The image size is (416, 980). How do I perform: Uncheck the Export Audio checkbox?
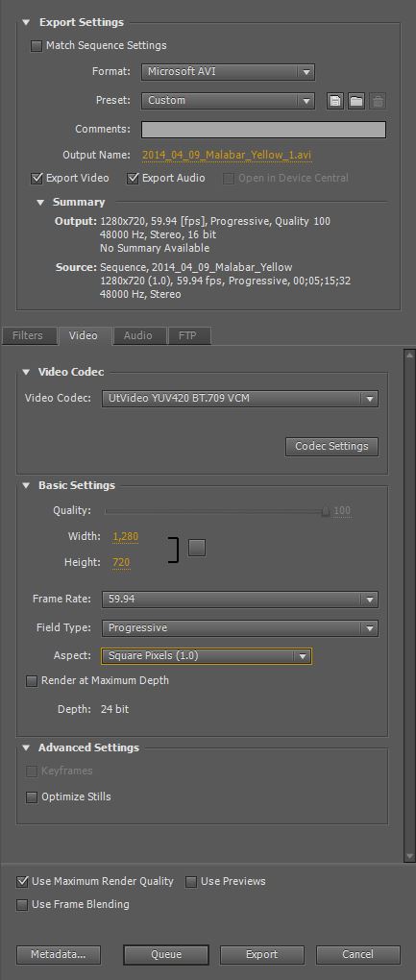point(133,178)
